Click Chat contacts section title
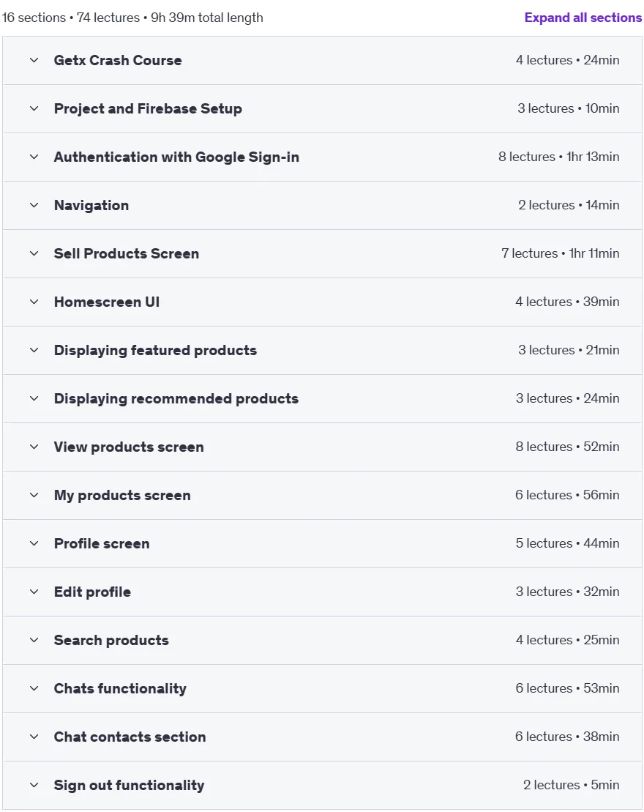This screenshot has height=812, width=644. pos(130,737)
